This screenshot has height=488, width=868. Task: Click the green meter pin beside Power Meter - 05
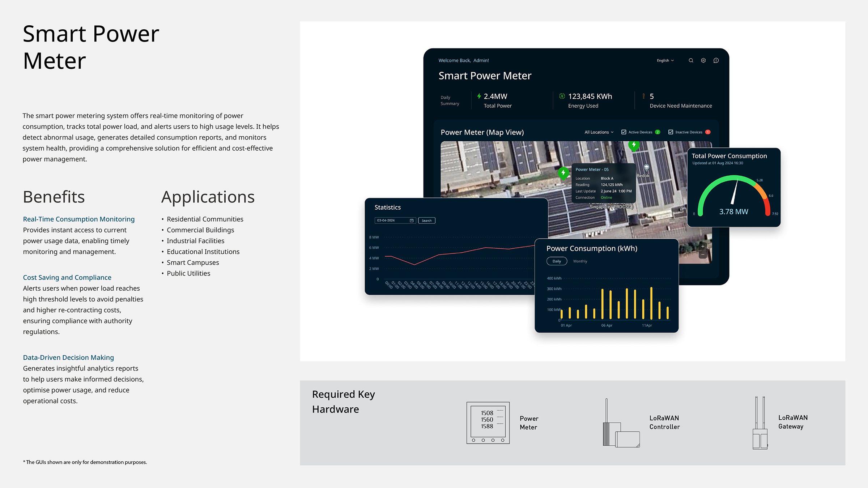click(563, 173)
